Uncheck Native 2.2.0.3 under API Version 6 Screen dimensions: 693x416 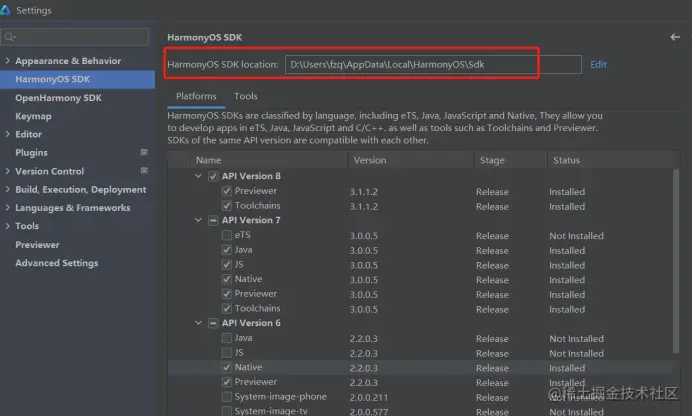(x=227, y=367)
